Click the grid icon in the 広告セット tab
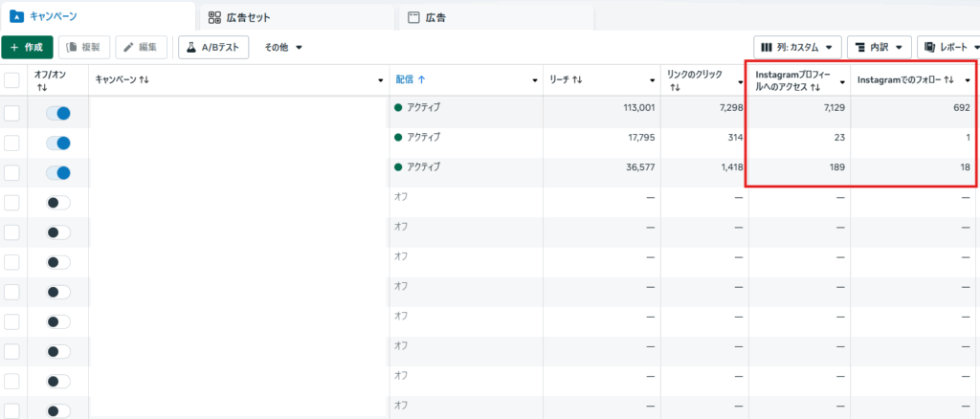 pos(214,17)
